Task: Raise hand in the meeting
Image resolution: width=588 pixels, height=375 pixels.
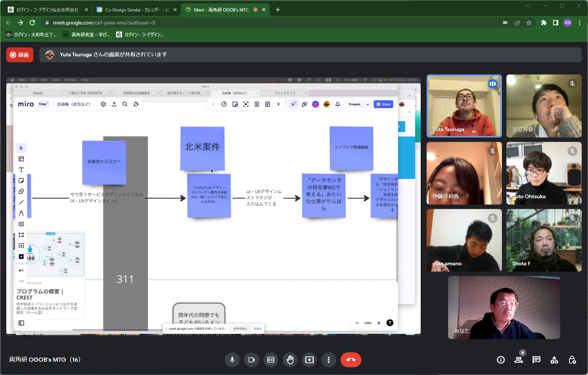Action: point(290,360)
